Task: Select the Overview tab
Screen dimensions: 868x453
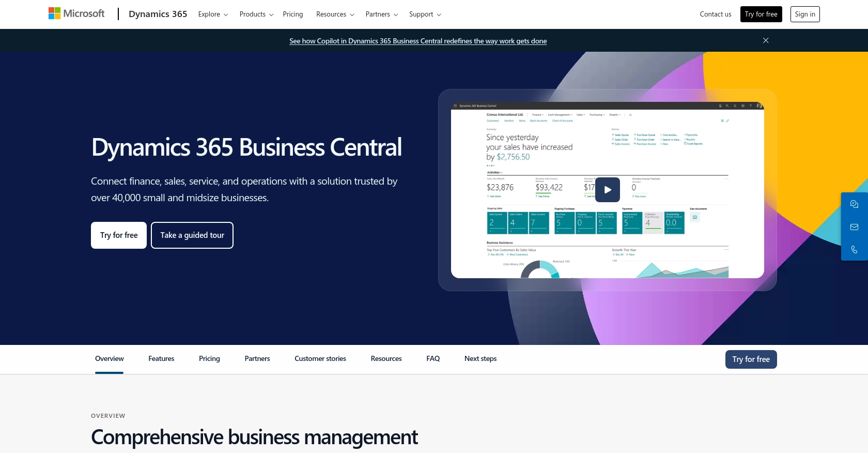Action: (x=110, y=359)
